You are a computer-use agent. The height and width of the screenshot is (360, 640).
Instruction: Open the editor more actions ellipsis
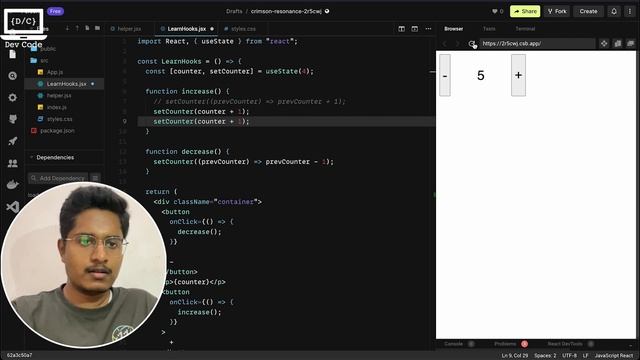point(428,29)
